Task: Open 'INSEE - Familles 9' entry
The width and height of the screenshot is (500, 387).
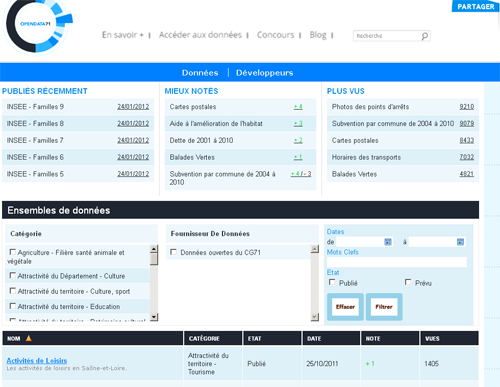Action: click(x=35, y=107)
